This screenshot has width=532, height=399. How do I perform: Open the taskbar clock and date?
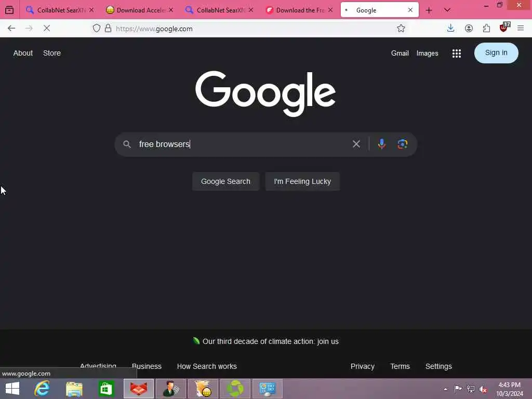click(x=510, y=389)
